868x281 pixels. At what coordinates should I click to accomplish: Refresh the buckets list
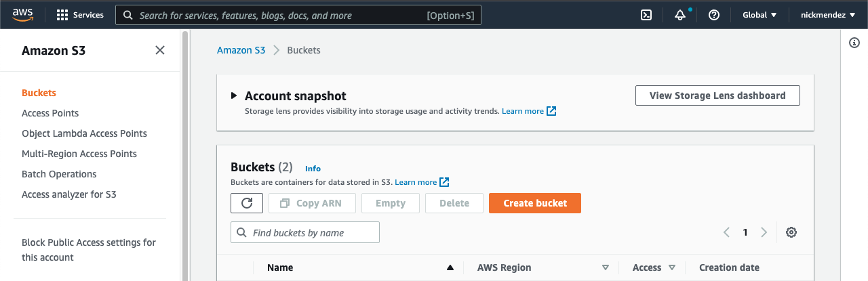247,203
